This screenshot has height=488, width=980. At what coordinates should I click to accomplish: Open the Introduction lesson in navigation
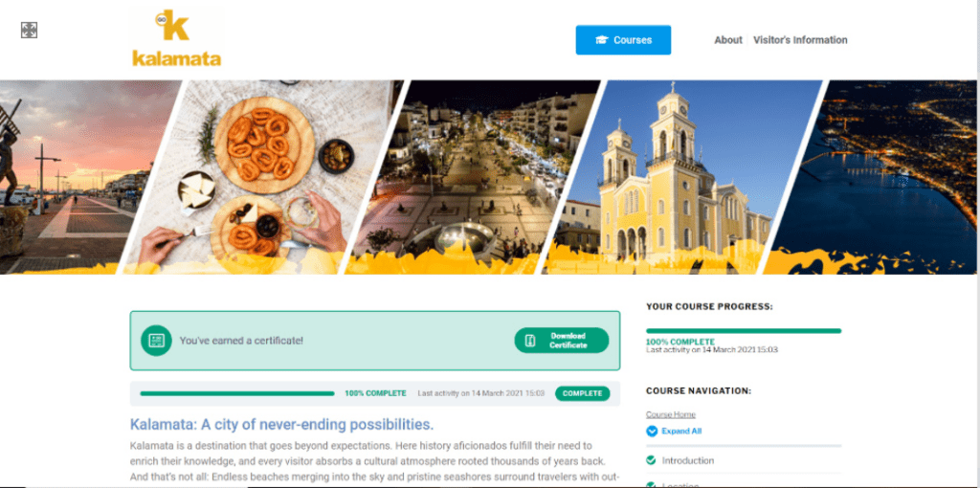687,460
